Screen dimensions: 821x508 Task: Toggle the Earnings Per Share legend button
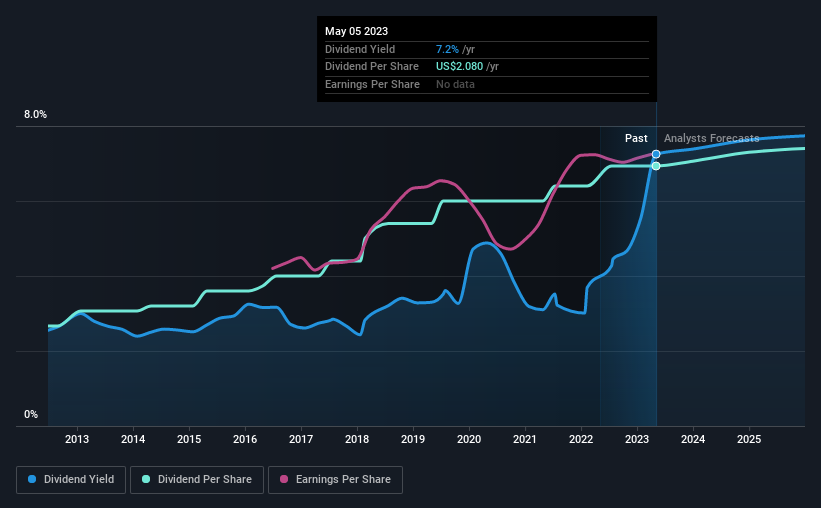pyautogui.click(x=335, y=480)
